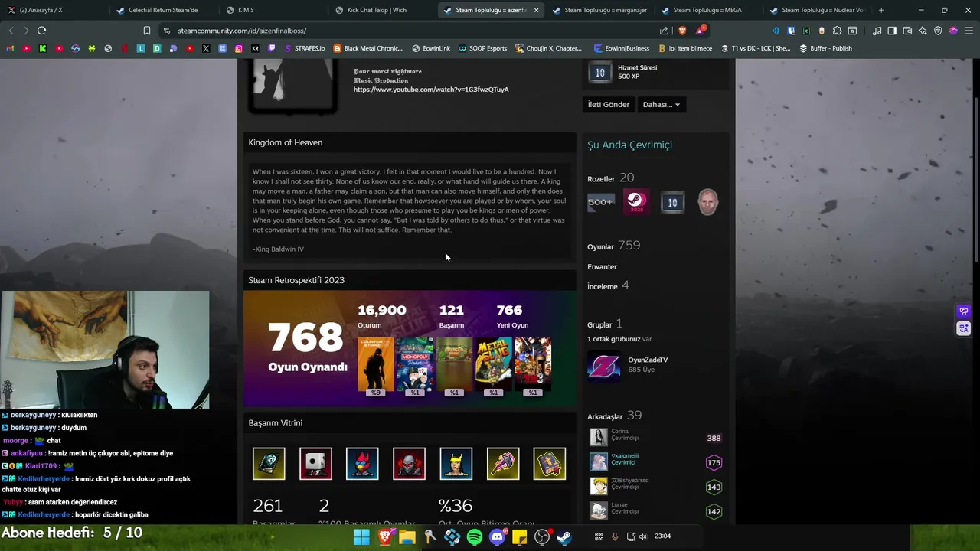Switch to the Steam Topluluğu :: Nuclear tab

click(x=817, y=10)
